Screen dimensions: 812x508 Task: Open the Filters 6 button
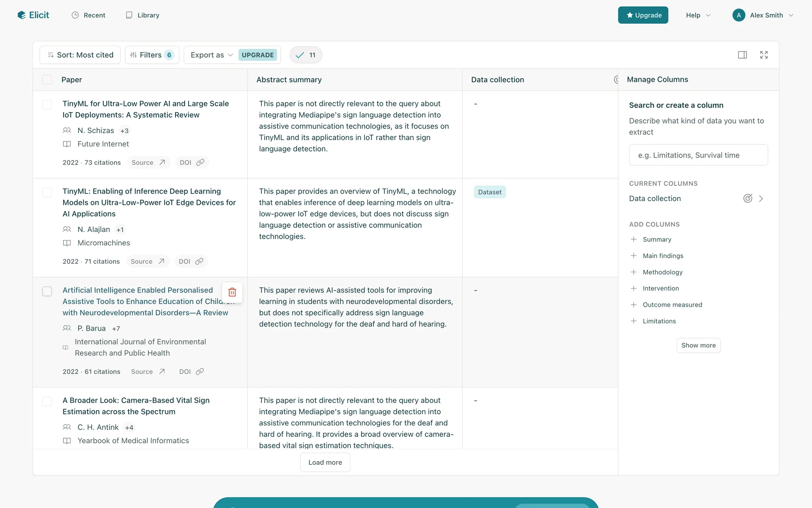pyautogui.click(x=152, y=55)
